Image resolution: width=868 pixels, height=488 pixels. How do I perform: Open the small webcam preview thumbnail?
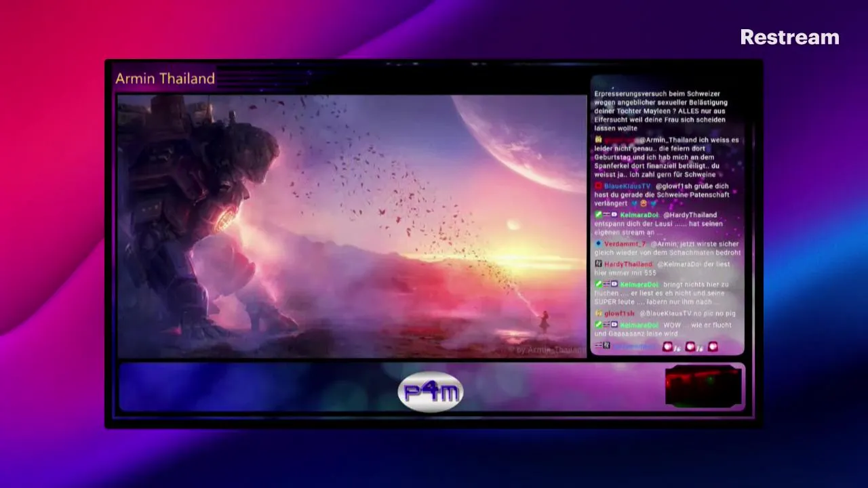coord(703,386)
